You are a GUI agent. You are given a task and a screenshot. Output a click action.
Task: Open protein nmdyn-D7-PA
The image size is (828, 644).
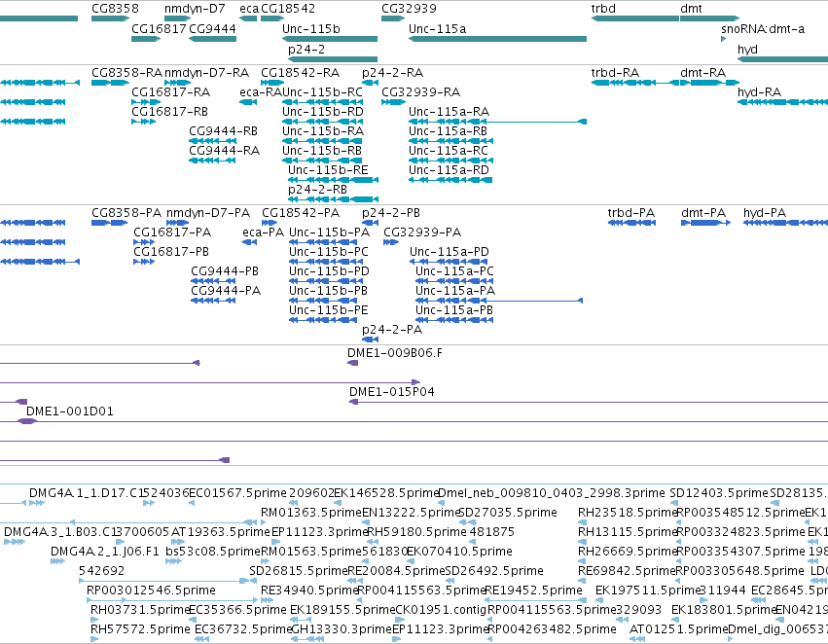pos(208,213)
